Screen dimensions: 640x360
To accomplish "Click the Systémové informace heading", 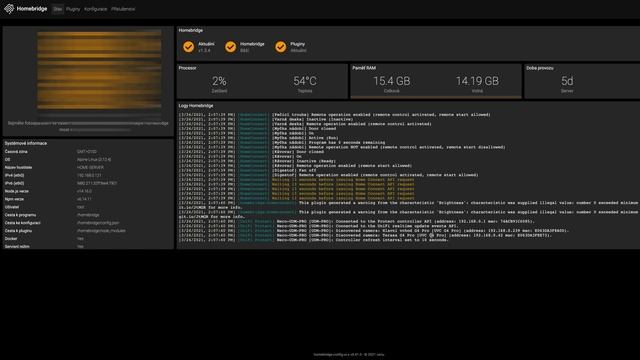I will [x=26, y=143].
